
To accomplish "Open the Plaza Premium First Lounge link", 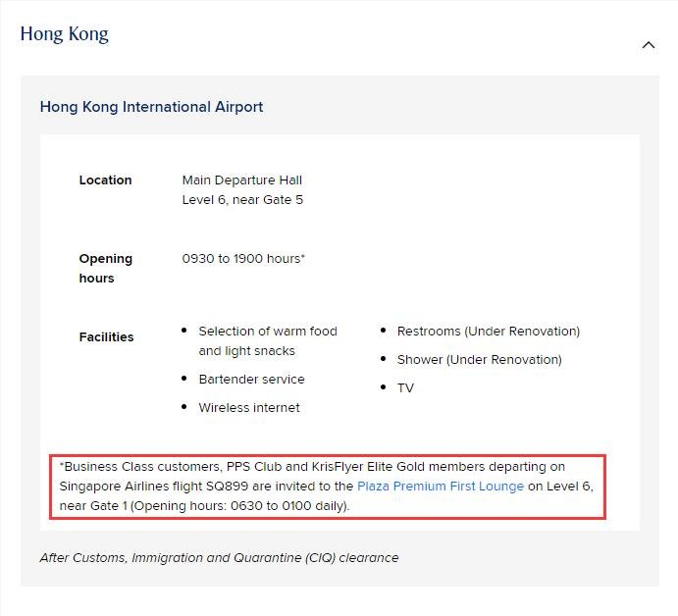I will point(441,486).
